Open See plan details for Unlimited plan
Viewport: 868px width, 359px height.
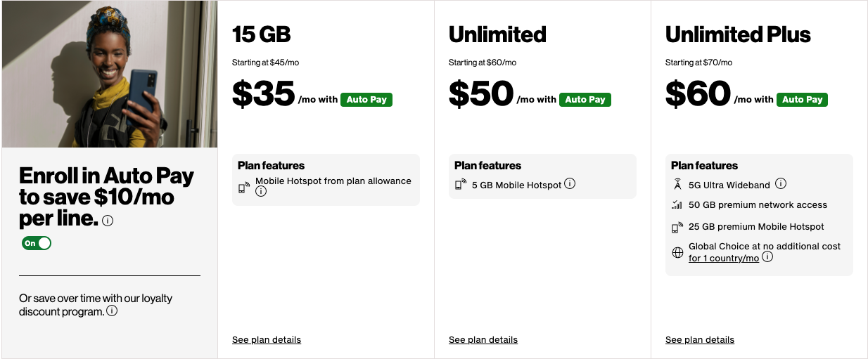point(483,340)
